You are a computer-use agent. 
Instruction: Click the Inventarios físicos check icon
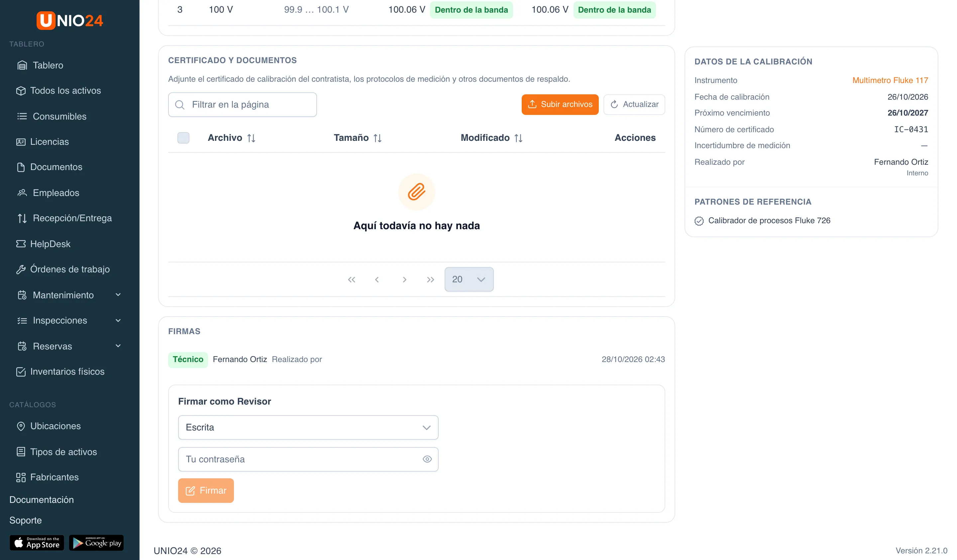pyautogui.click(x=21, y=372)
